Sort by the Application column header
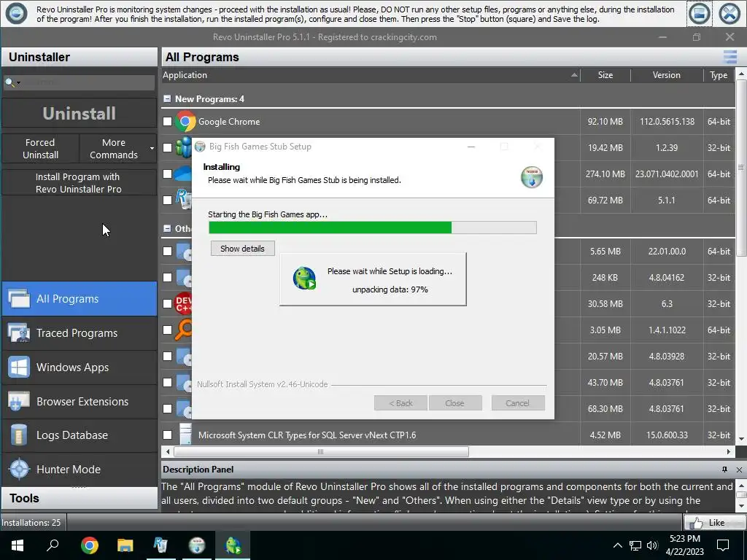The image size is (747, 560). tap(371, 75)
